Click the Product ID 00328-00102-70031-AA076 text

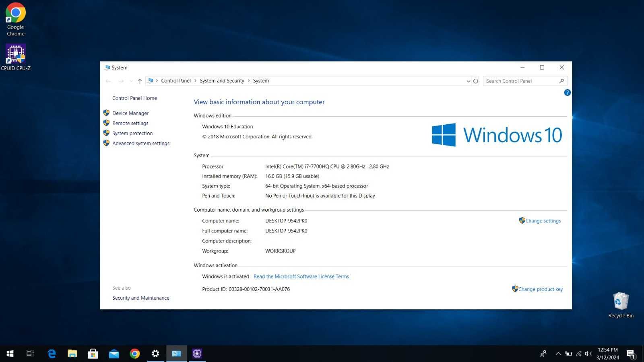click(246, 289)
